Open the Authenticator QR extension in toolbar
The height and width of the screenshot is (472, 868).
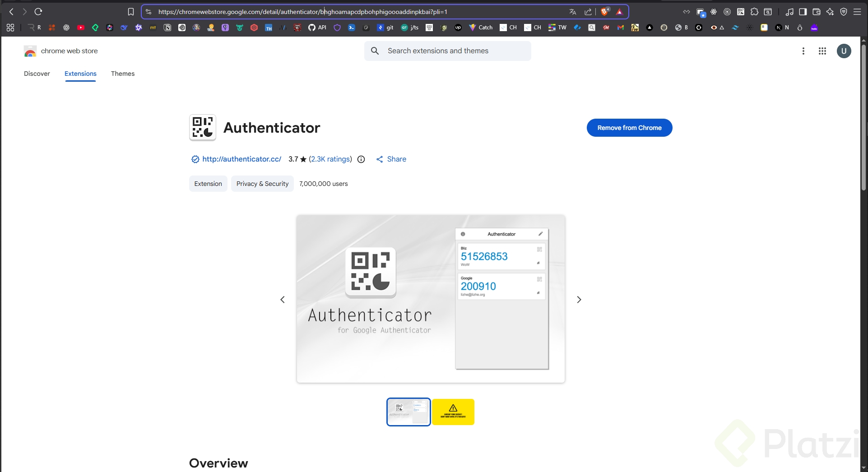[x=741, y=12]
